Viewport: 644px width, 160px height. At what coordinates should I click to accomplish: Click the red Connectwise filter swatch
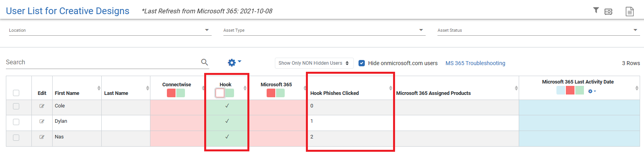point(171,93)
